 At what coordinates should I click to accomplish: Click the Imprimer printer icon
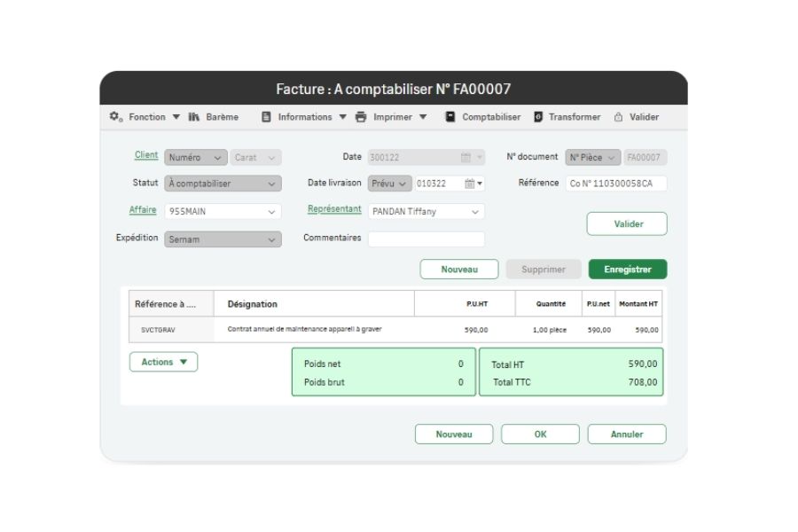click(x=361, y=117)
